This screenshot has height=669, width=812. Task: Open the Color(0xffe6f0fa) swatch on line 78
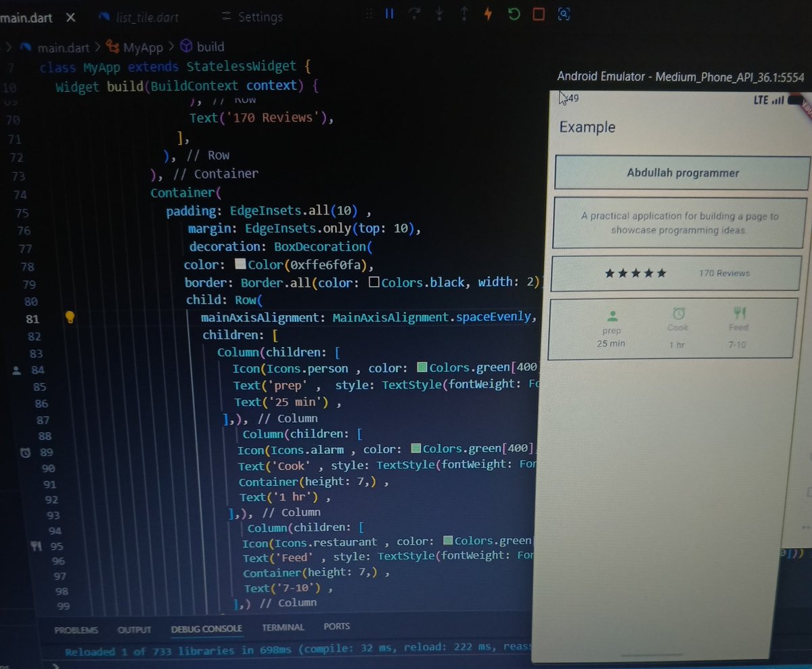point(240,264)
